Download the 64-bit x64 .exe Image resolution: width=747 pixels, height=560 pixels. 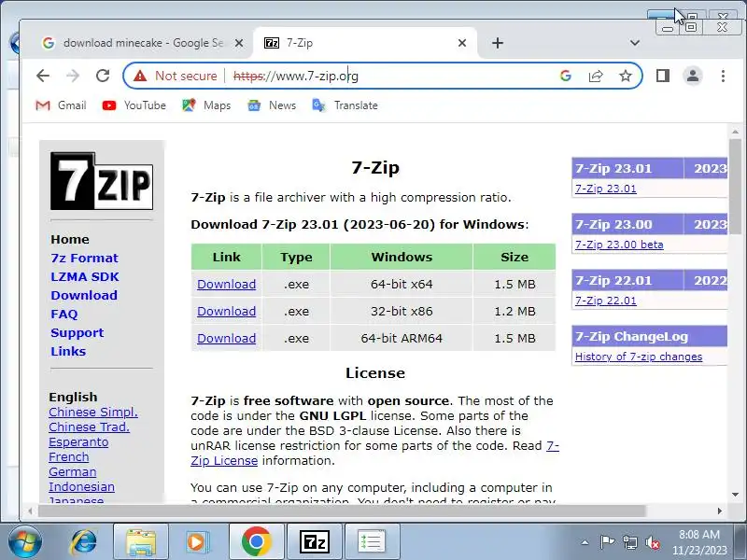226,285
